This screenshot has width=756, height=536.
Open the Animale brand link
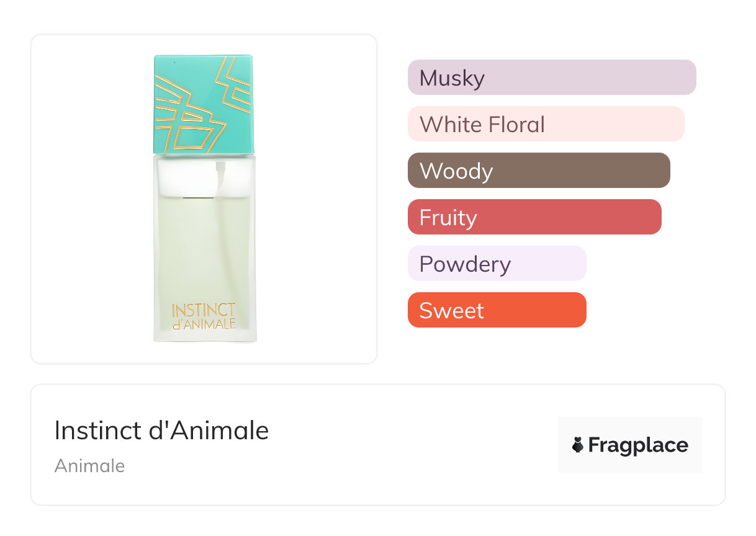[x=89, y=466]
